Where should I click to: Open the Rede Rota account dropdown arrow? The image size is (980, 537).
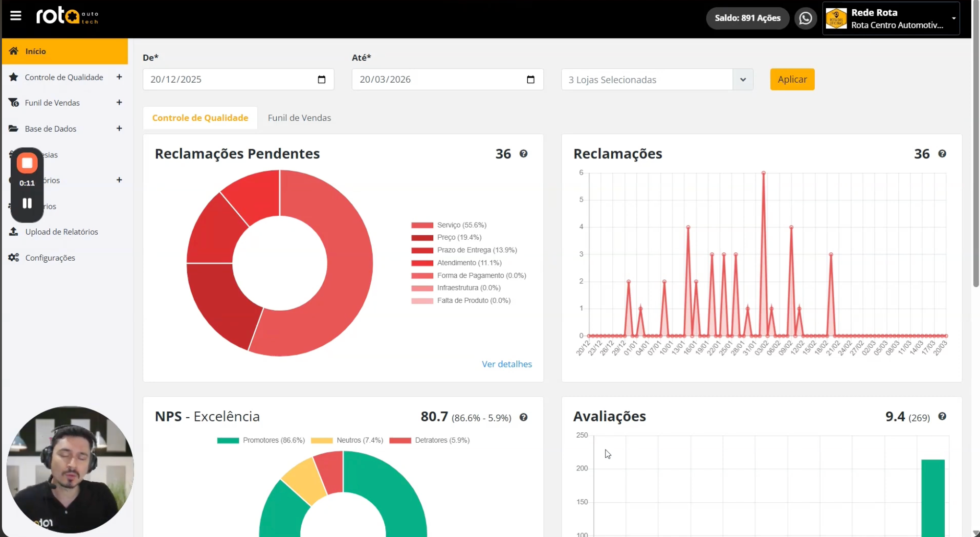(954, 19)
